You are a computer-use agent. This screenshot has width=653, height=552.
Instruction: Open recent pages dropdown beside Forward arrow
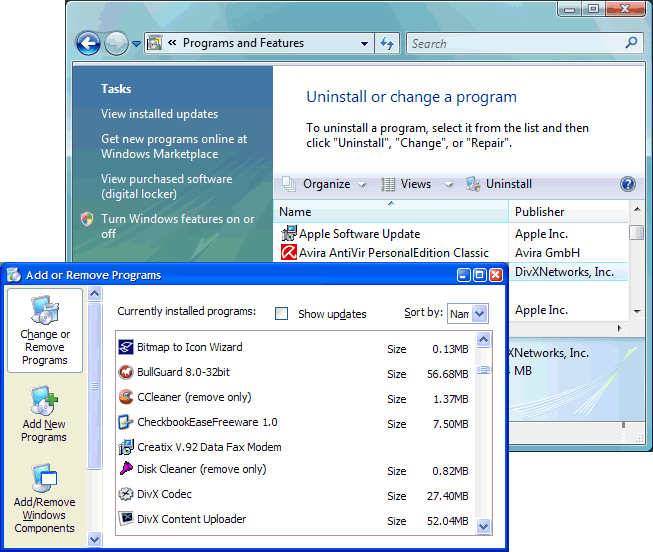(x=136, y=43)
